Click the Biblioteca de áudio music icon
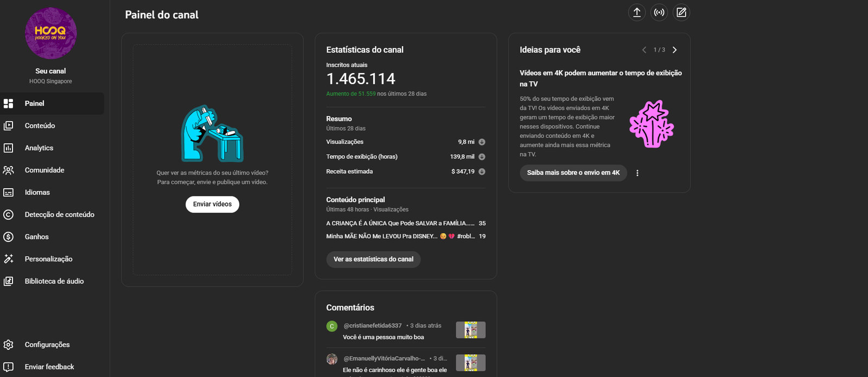868x377 pixels. point(8,282)
